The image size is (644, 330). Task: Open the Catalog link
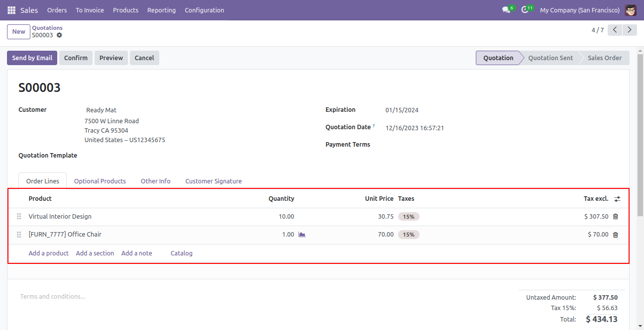pyautogui.click(x=182, y=253)
